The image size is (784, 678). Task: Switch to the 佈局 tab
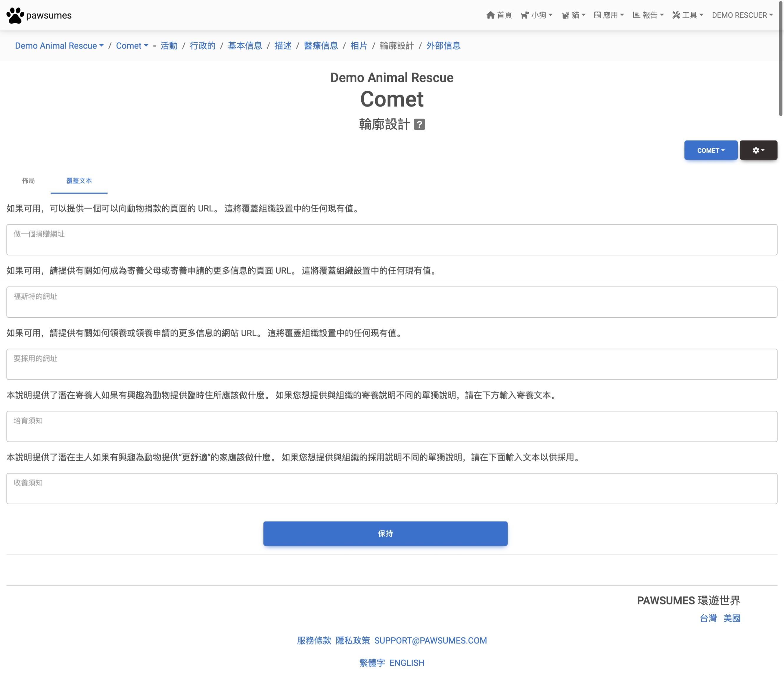[x=28, y=181]
